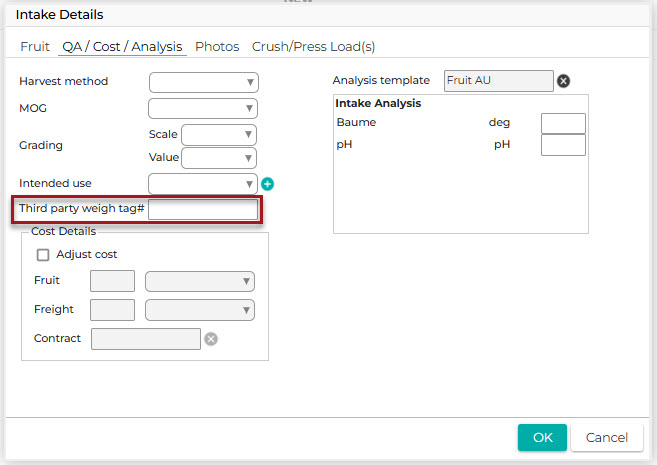The image size is (657, 465).
Task: Click the Baume deg input box
Action: [x=562, y=123]
